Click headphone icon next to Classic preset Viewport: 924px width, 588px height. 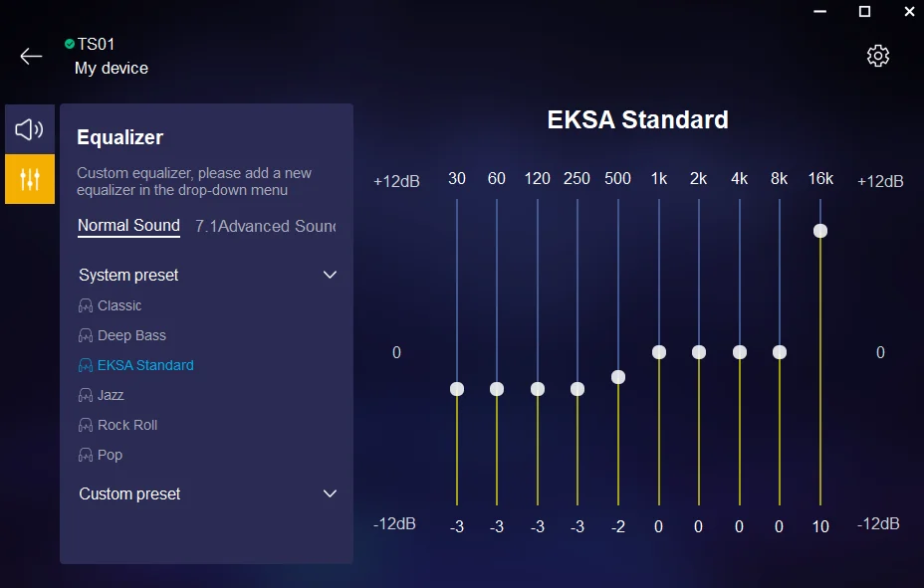pos(86,305)
